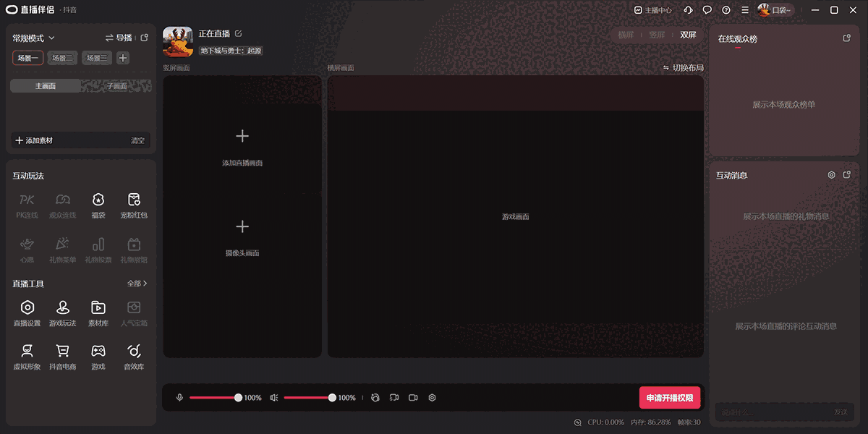Screen dimensions: 868x434
Task: Mute the speaker output
Action: coord(273,397)
